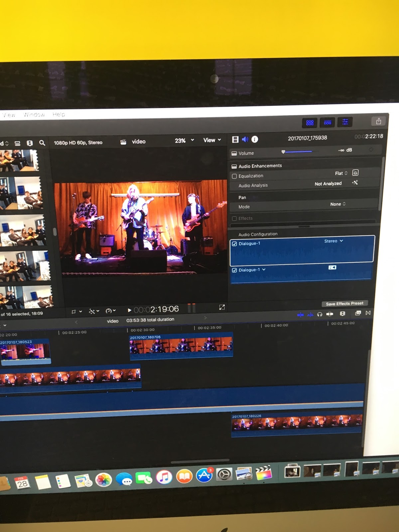Toggle the browser panel button in toolbar
399x532 pixels.
point(310,123)
